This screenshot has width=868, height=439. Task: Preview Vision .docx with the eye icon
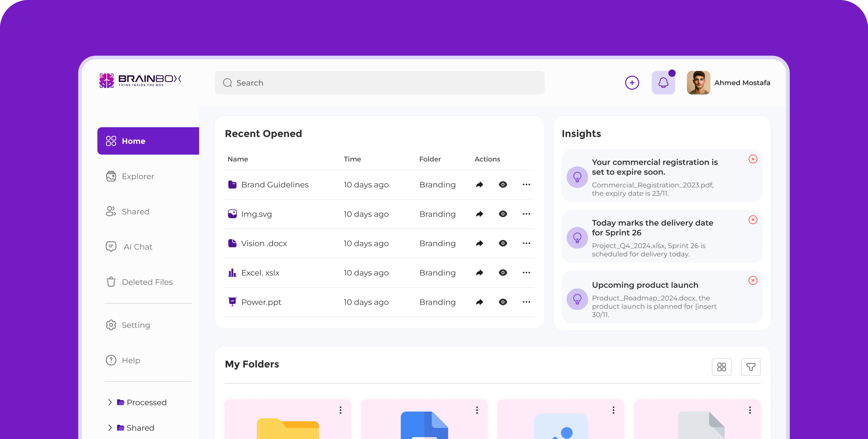(503, 243)
